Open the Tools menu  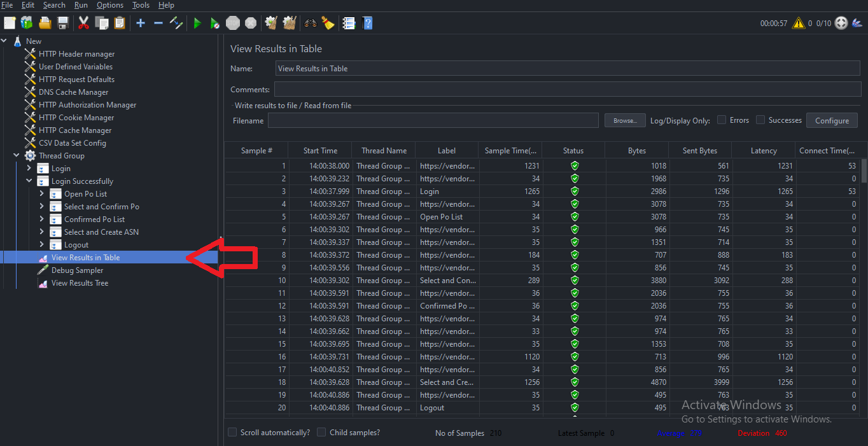point(141,5)
